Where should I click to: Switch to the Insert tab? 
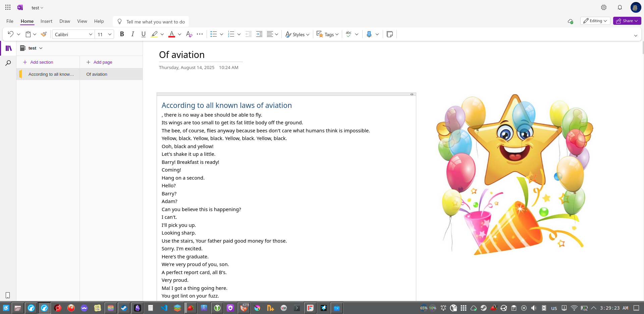coord(46,21)
